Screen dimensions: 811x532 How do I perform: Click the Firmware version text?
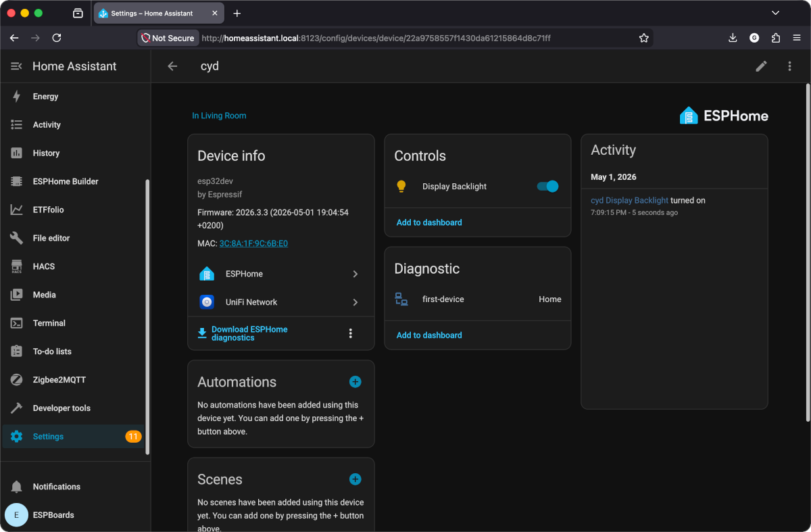(x=273, y=218)
